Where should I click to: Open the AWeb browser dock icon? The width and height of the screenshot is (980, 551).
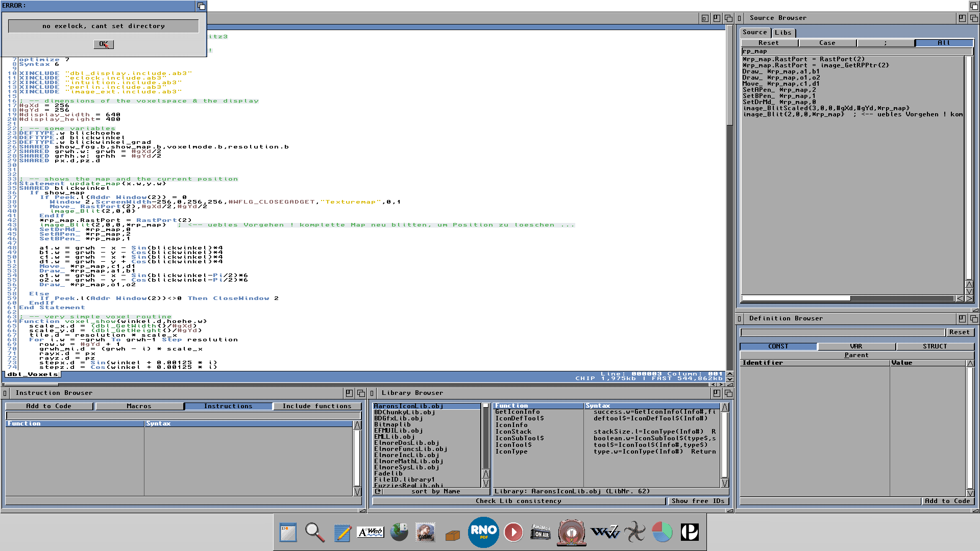pos(371,532)
